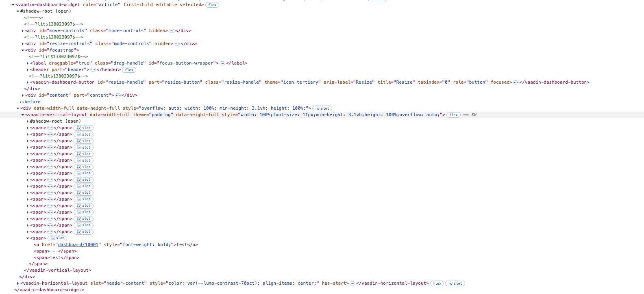
Task: Toggle flex badge on vaadin-vertical-layout row
Action: 453,115
